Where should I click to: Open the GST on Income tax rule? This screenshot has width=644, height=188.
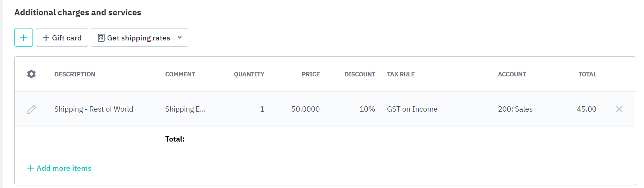click(x=412, y=109)
